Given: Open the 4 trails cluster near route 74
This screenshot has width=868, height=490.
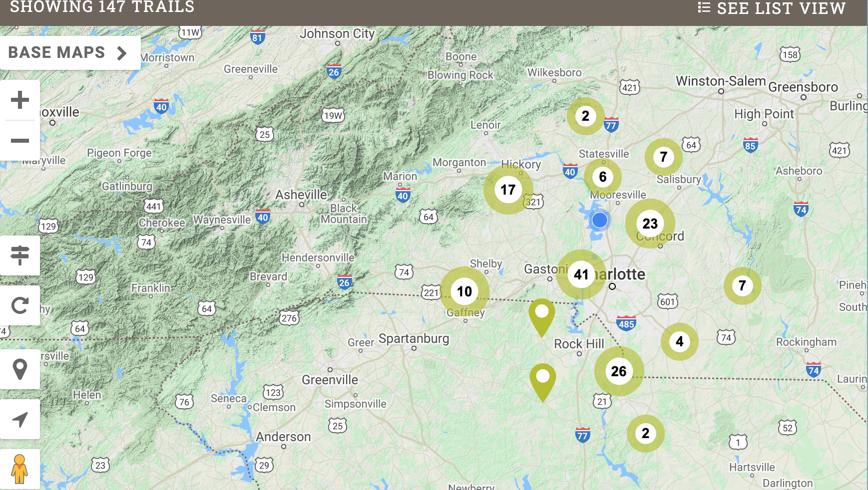Looking at the screenshot, I should 680,342.
